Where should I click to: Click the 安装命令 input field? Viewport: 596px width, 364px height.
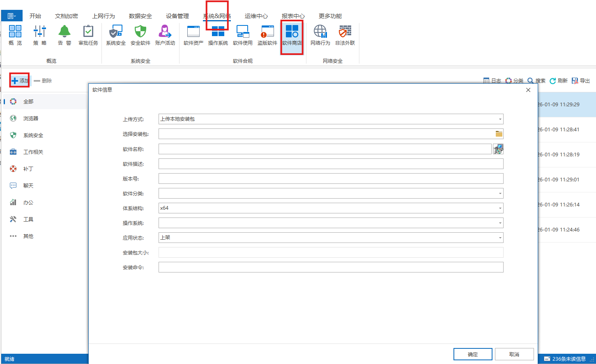(x=331, y=268)
